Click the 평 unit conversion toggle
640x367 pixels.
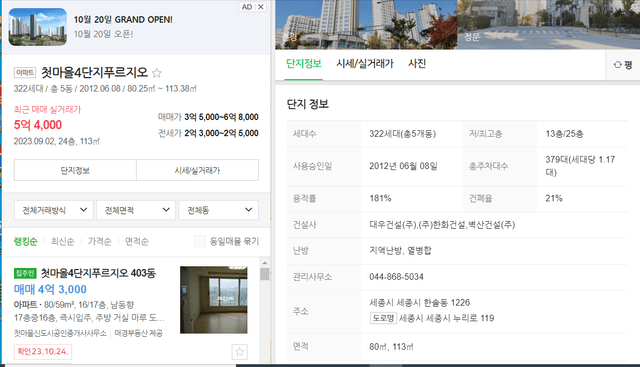click(623, 65)
